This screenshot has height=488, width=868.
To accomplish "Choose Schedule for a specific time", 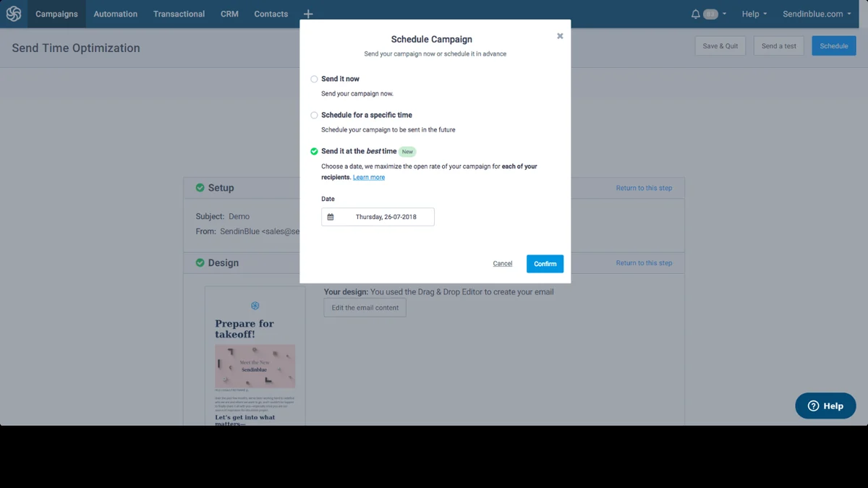I will tap(314, 115).
